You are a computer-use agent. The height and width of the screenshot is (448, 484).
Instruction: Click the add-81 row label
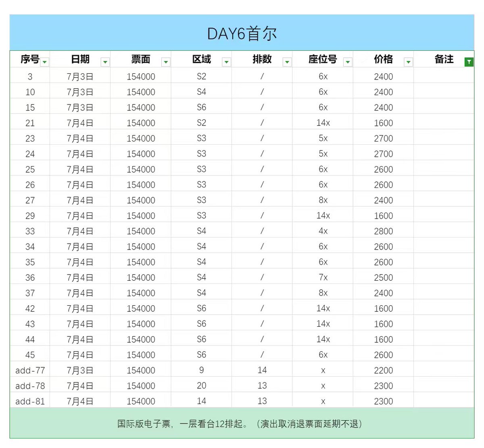click(30, 401)
